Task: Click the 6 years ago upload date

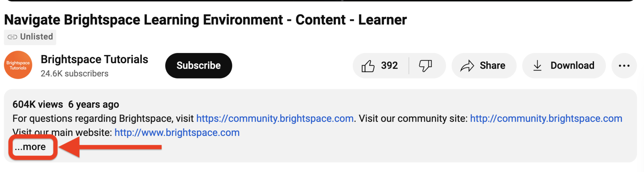Action: point(93,104)
